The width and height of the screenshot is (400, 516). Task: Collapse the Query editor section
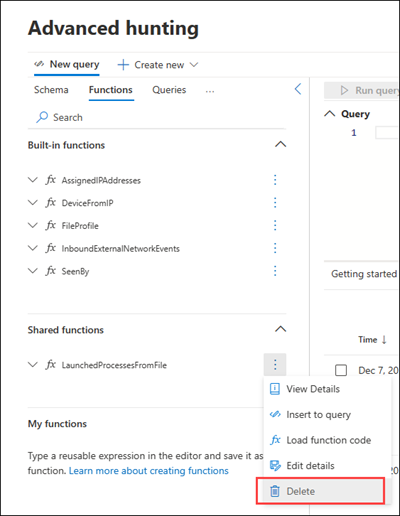pos(330,114)
